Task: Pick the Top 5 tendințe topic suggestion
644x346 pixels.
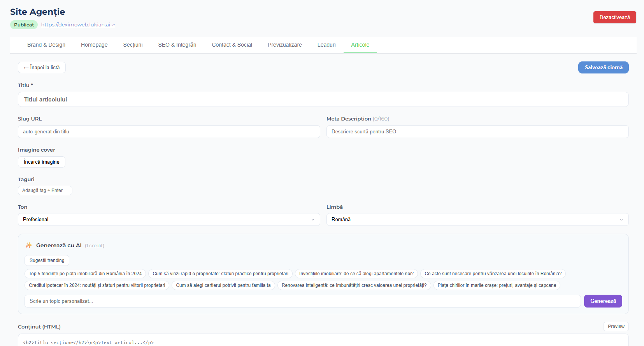Action: (x=85, y=274)
